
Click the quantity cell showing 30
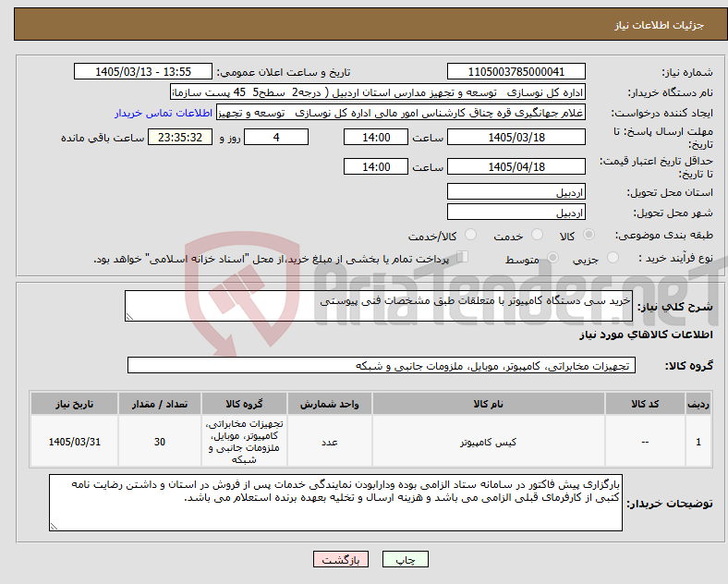(x=160, y=442)
